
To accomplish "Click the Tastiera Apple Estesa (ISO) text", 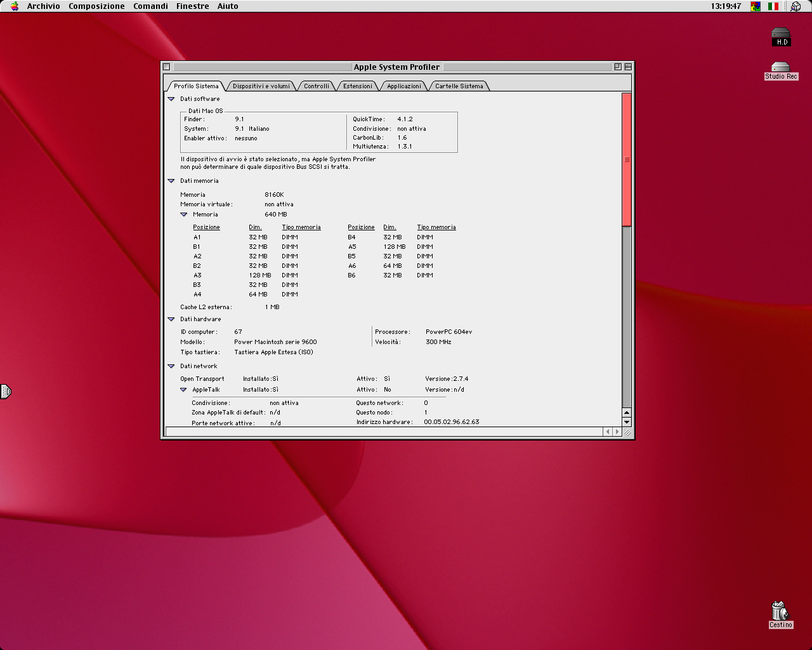I will [x=273, y=352].
